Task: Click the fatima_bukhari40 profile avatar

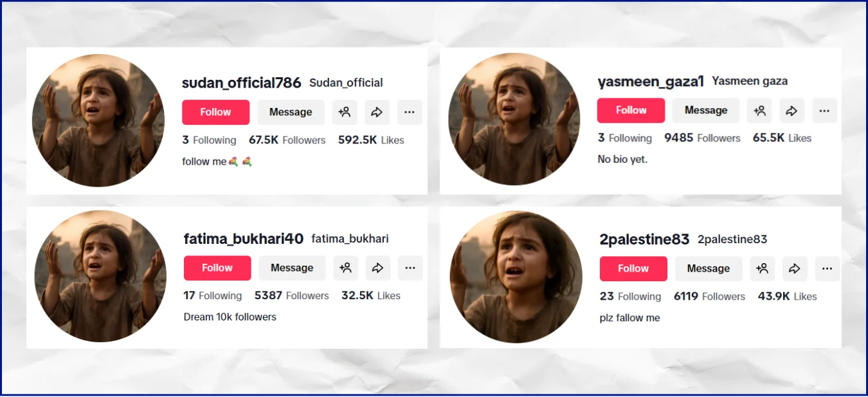Action: tap(100, 276)
